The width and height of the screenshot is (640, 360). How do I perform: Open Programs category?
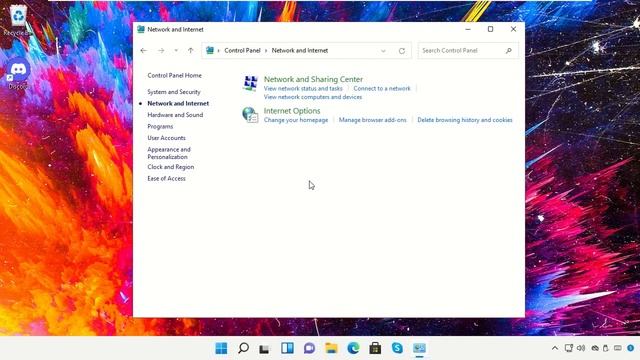(x=160, y=127)
